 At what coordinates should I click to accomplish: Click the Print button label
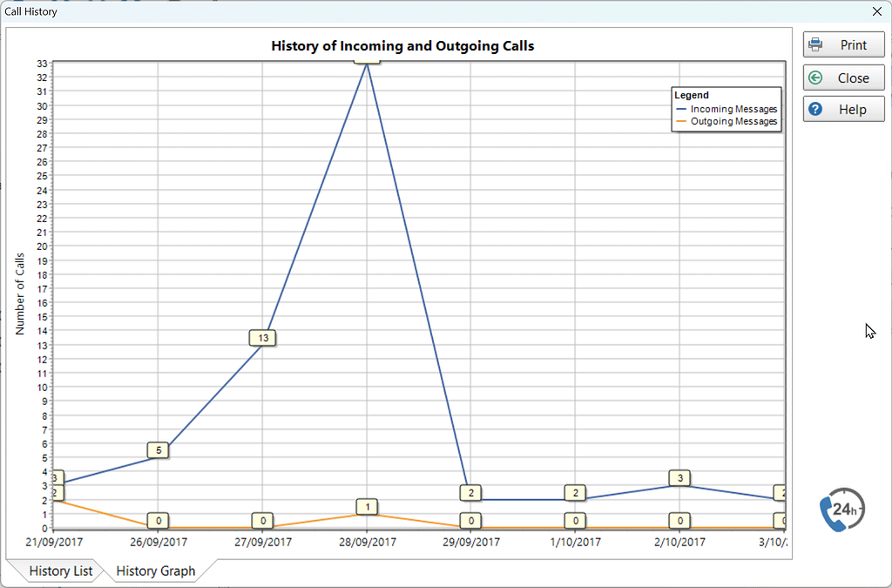pyautogui.click(x=854, y=45)
